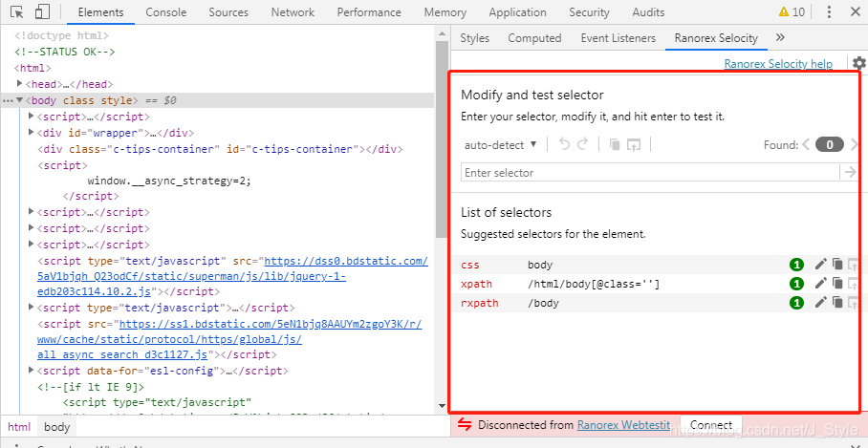The height and width of the screenshot is (448, 868).
Task: Activate the inspect element cursor tool
Action: pyautogui.click(x=17, y=11)
